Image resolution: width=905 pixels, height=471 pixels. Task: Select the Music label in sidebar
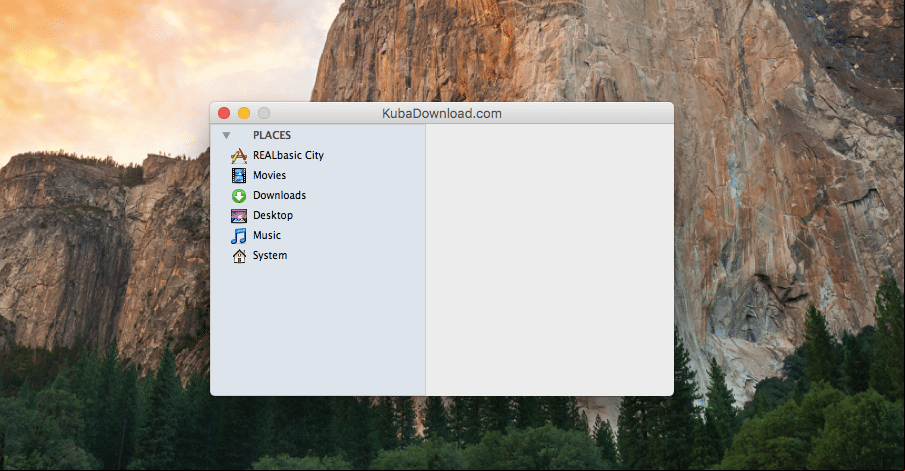[x=267, y=235]
